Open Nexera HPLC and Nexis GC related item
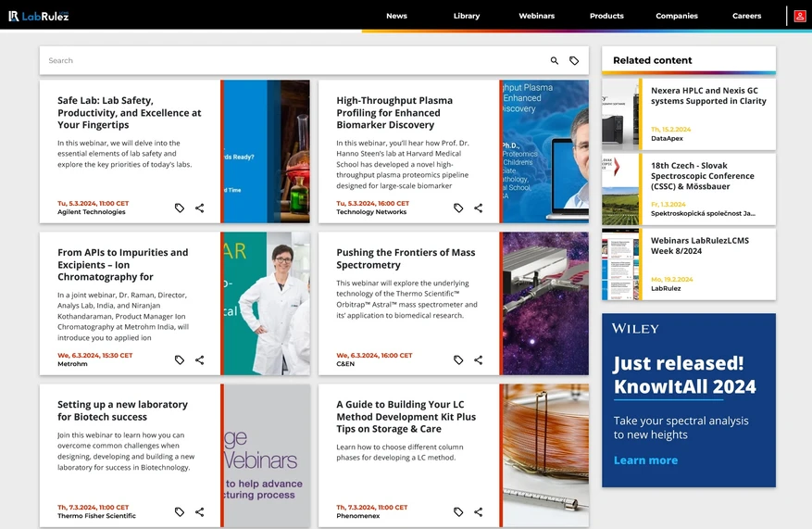This screenshot has width=812, height=529. (708, 95)
